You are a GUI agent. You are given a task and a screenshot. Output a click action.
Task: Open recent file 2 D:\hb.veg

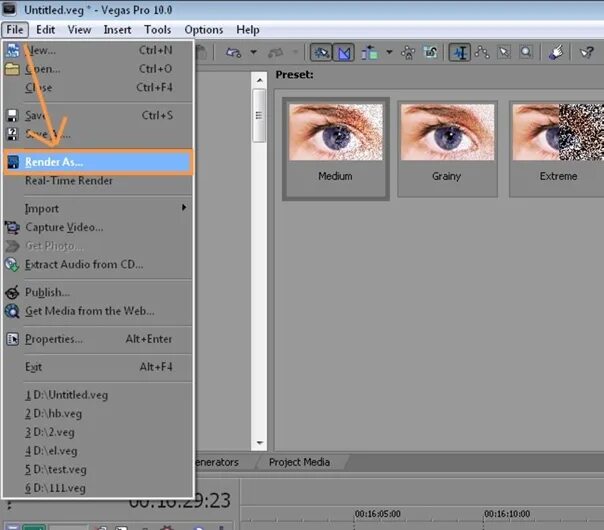click(98, 413)
